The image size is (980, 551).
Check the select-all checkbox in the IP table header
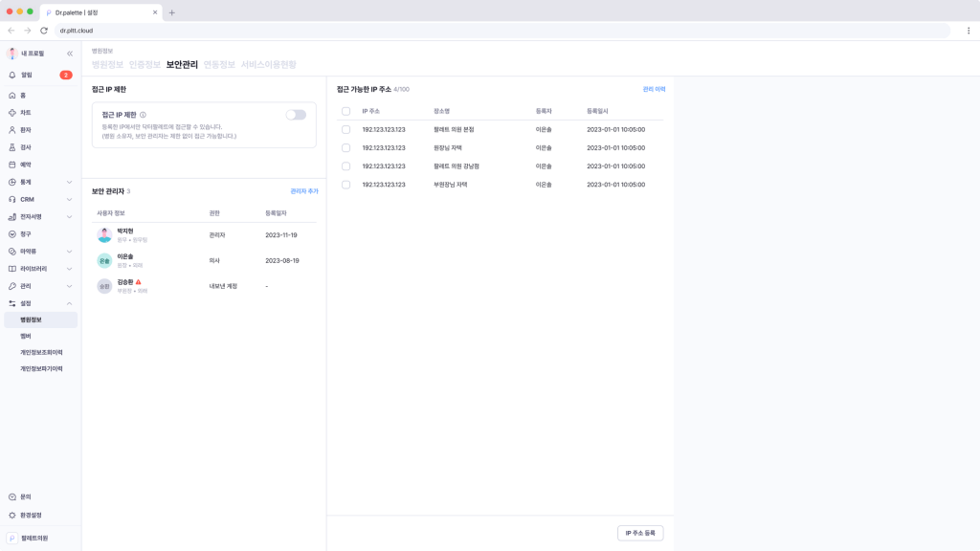pyautogui.click(x=345, y=111)
